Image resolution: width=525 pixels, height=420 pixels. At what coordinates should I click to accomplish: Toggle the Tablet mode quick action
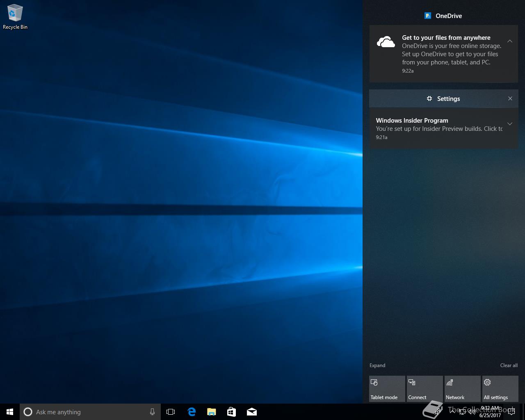click(x=387, y=389)
